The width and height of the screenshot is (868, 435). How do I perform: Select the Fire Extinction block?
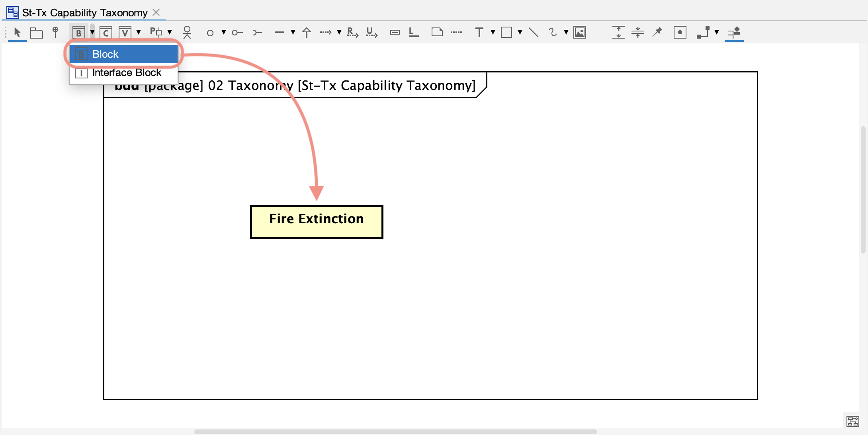tap(316, 222)
